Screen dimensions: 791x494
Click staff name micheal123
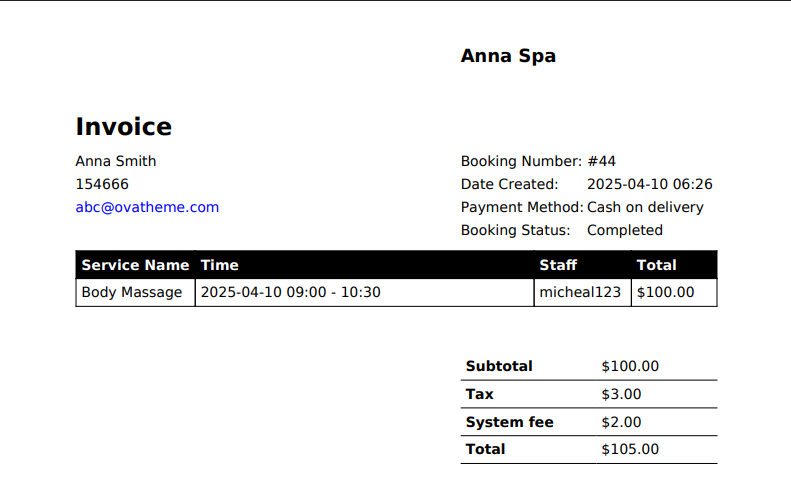[580, 292]
